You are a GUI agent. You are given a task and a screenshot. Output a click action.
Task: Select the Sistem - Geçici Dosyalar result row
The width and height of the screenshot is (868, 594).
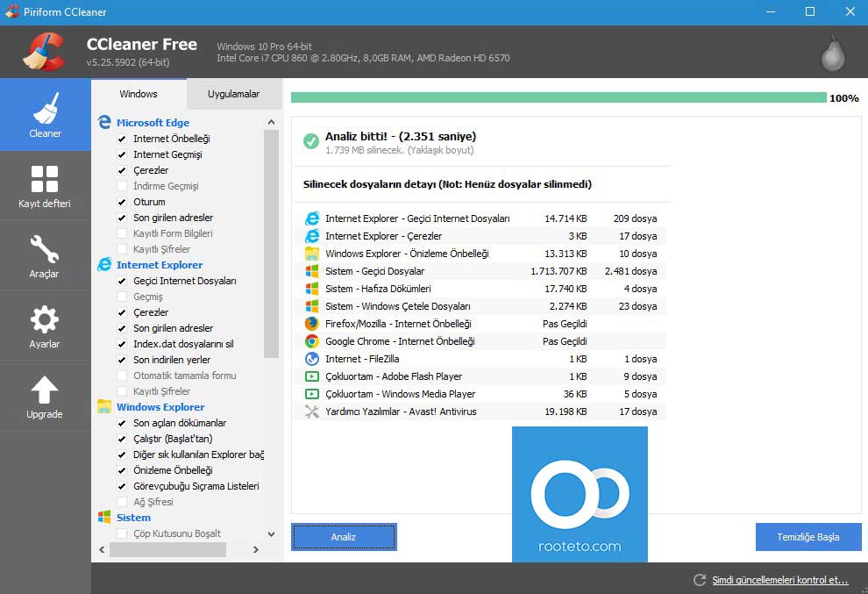480,271
